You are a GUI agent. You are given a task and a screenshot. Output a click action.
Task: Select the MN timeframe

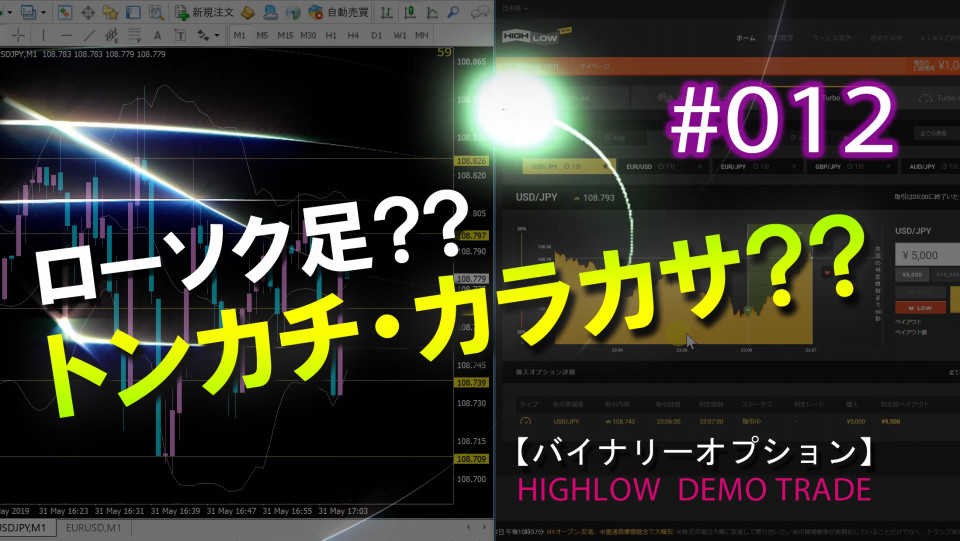[422, 35]
